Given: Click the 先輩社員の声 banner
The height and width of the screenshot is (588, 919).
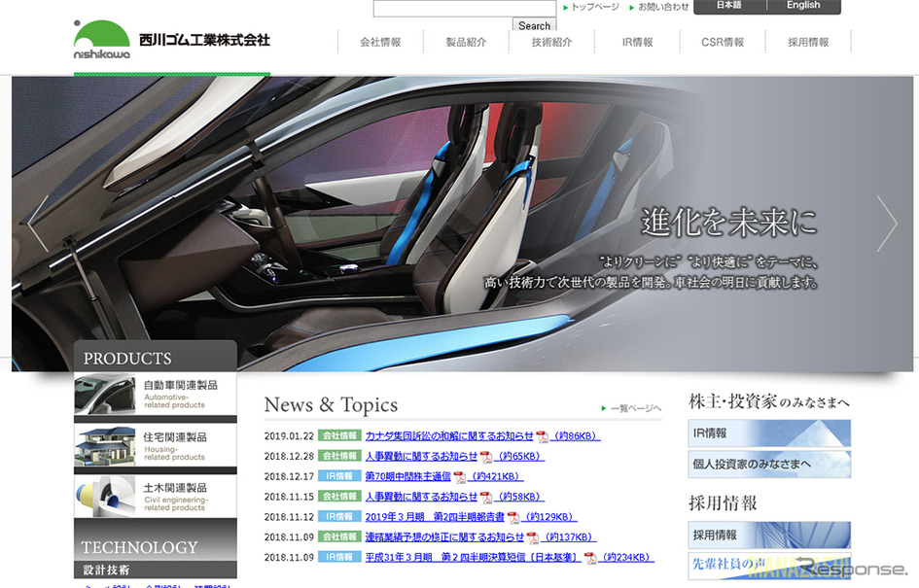Looking at the screenshot, I should (x=769, y=566).
